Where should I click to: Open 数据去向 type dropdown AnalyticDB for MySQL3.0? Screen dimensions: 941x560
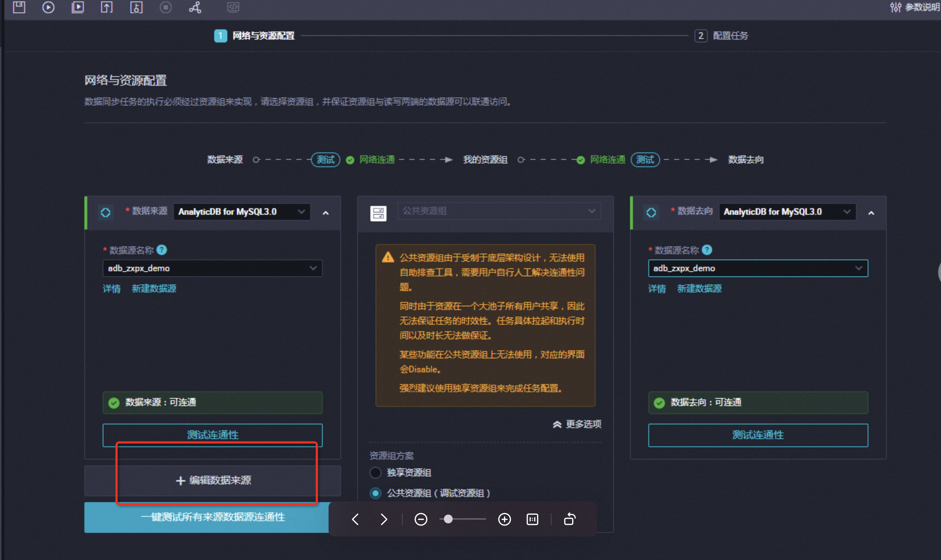tap(787, 212)
